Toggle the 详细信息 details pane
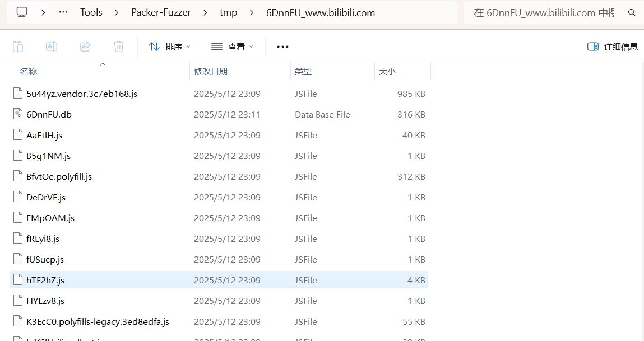 613,47
